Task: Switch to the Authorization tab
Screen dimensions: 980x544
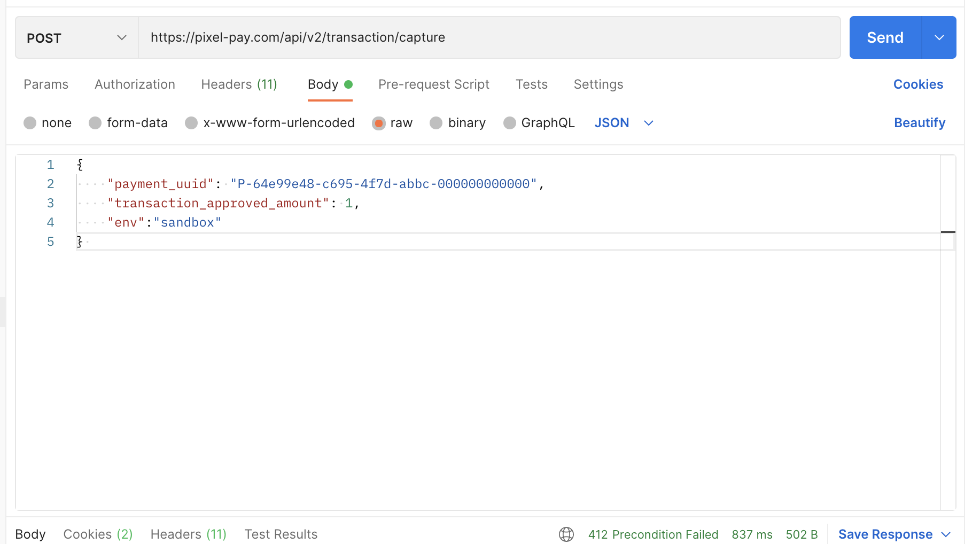Action: tap(135, 84)
